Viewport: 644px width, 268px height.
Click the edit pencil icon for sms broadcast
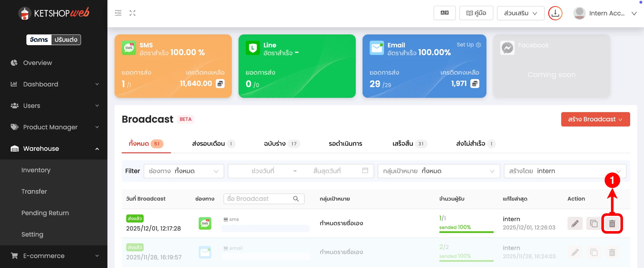tap(575, 224)
